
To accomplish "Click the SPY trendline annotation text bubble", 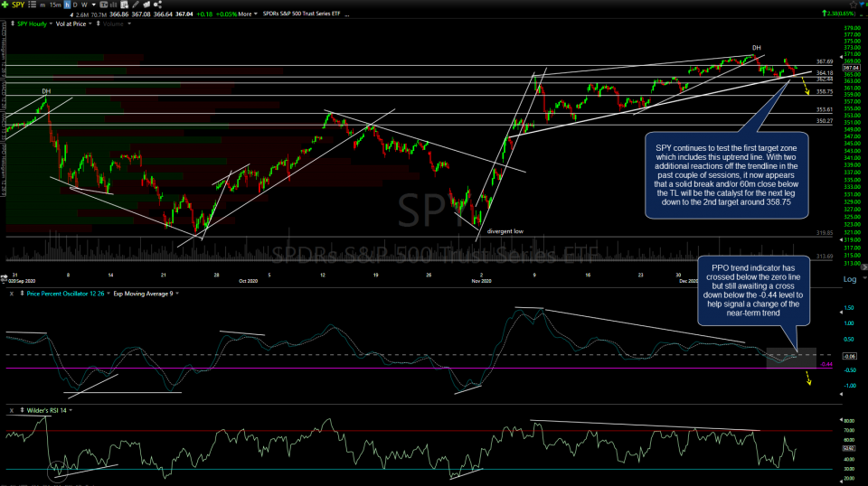I will click(x=726, y=174).
